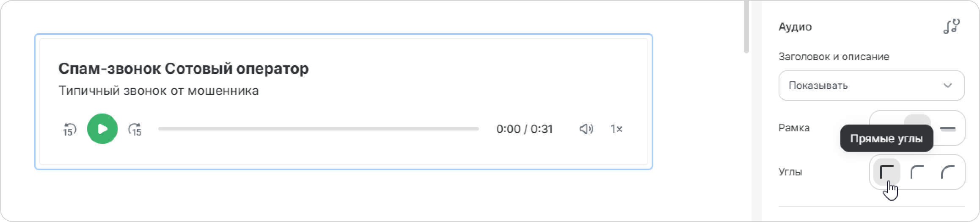Open the 'Заголовок и описание' dropdown
The height and width of the screenshot is (222, 980).
coord(871,86)
